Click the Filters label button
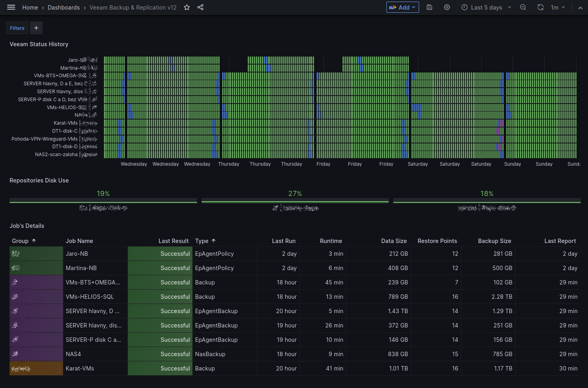 tap(17, 28)
